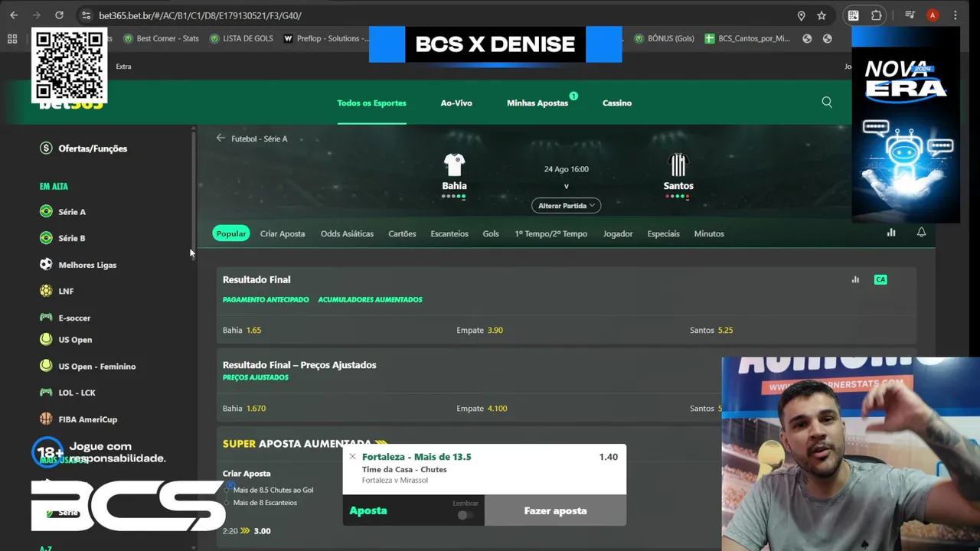The width and height of the screenshot is (980, 551).
Task: Bookmark page with the star icon
Action: [822, 15]
